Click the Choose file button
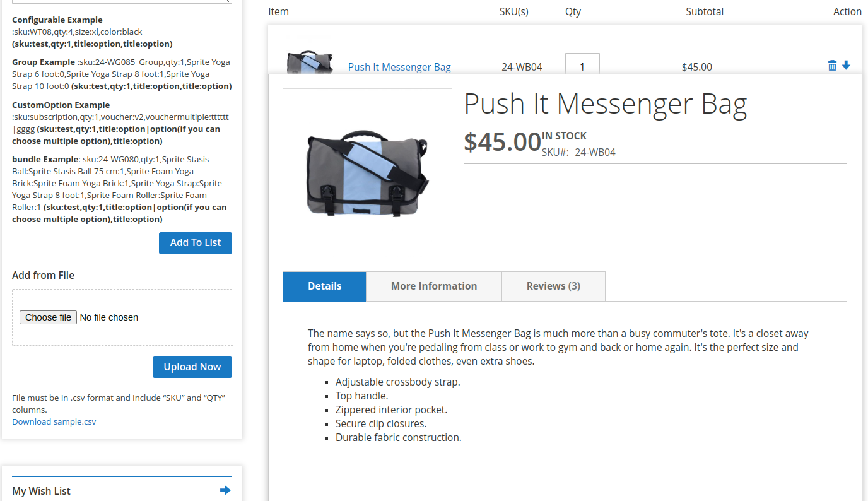 (x=48, y=317)
